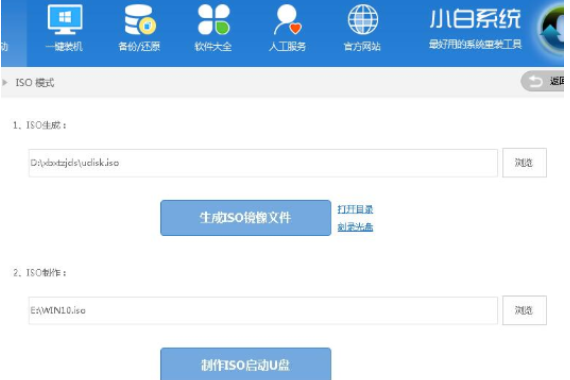Click the 最好用的系统重装工具 slogan
Viewport: 570px width, 380px height.
(x=475, y=44)
